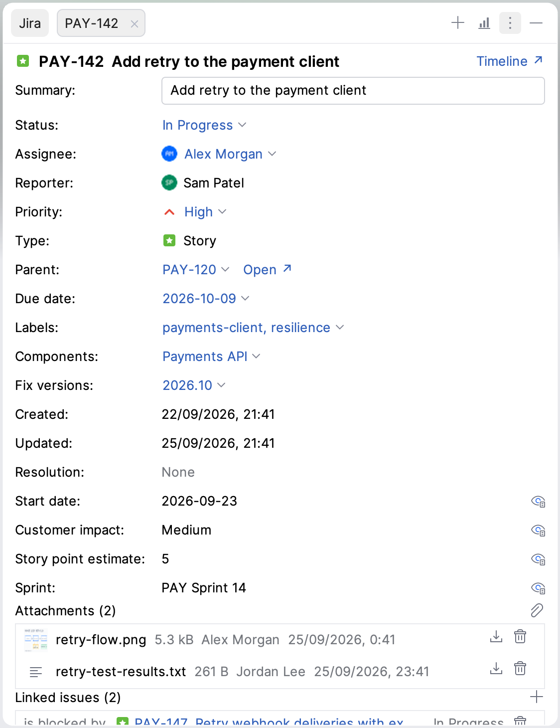560x728 pixels.
Task: Click the Attachments (2) heading
Action: (x=65, y=611)
